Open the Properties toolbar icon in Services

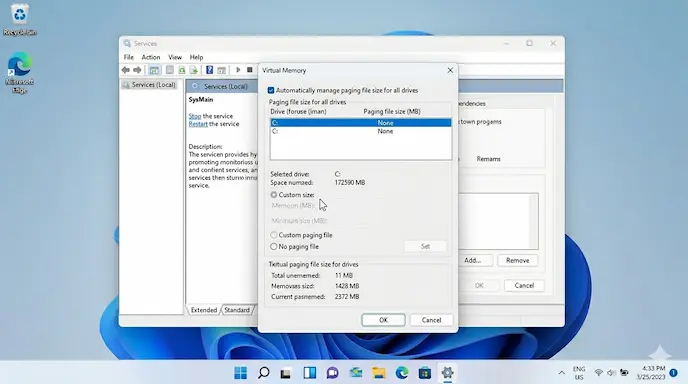click(169, 70)
